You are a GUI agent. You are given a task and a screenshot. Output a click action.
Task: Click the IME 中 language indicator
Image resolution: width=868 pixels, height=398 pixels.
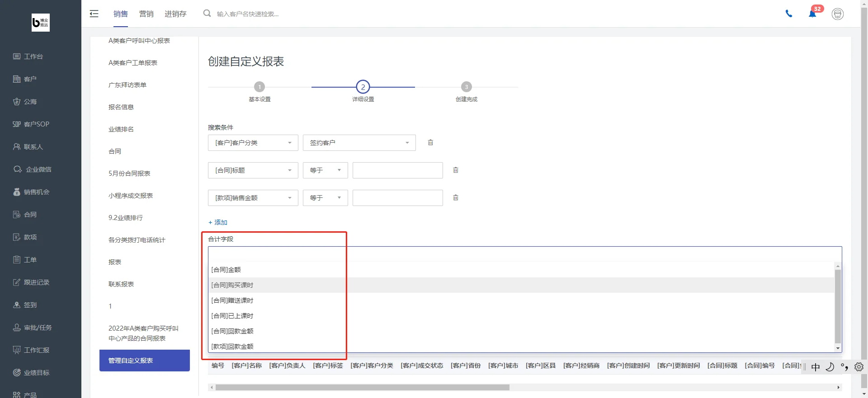point(816,367)
